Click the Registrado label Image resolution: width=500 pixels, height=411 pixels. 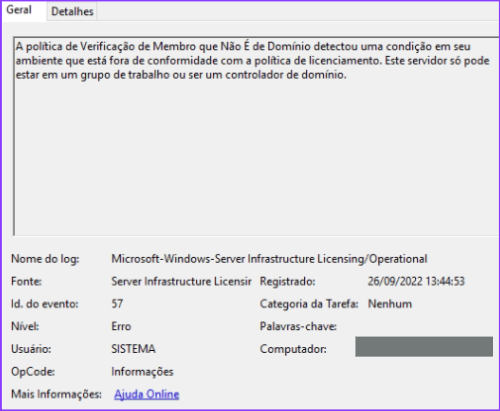pyautogui.click(x=287, y=282)
